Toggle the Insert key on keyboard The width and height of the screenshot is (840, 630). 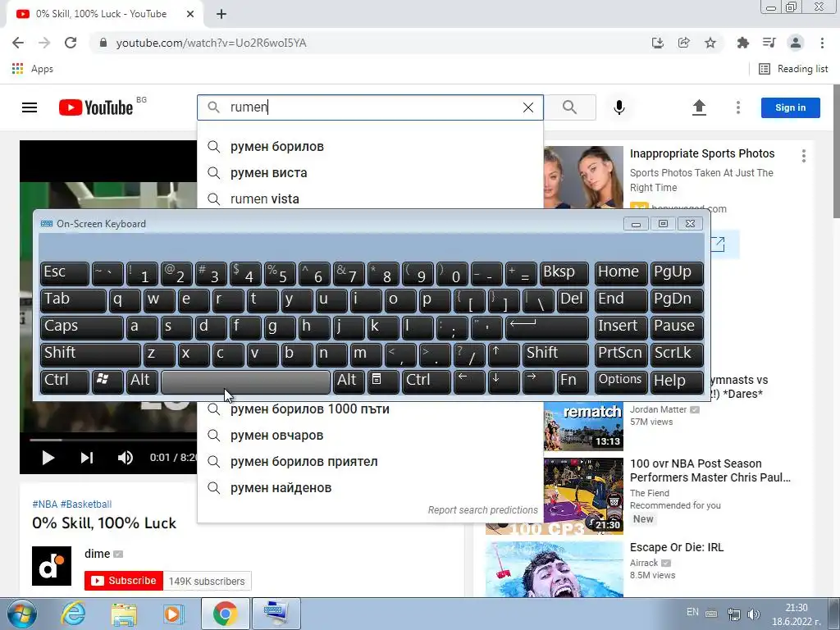[x=622, y=326]
